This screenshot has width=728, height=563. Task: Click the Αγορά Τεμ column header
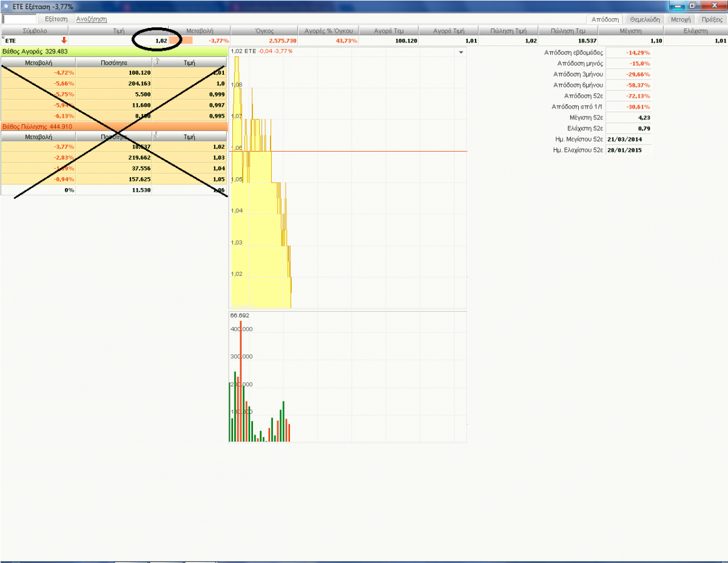pos(389,30)
